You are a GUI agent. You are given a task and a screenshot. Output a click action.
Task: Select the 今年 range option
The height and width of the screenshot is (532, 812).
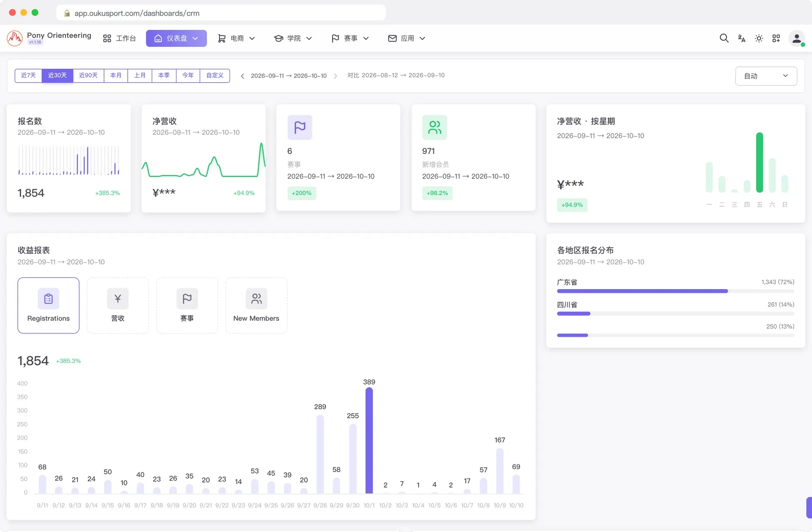[188, 76]
